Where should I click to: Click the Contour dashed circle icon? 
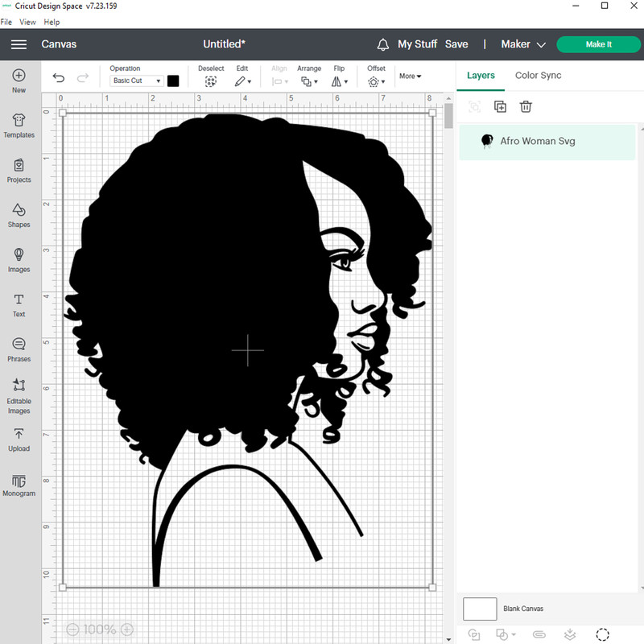(602, 634)
